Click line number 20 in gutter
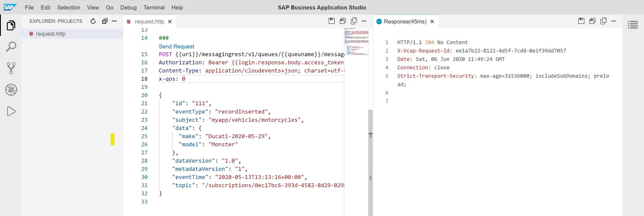This screenshot has height=216, width=644. (x=144, y=95)
